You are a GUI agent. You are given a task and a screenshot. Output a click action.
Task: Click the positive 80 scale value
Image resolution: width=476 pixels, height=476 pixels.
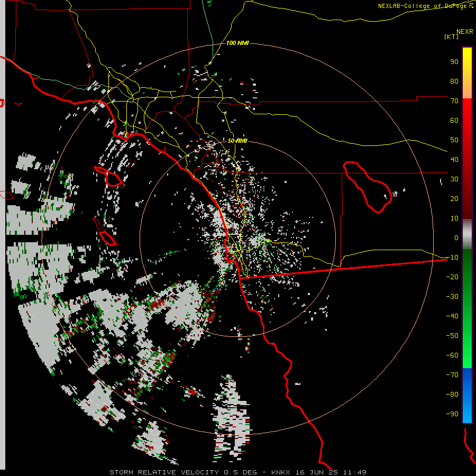tap(454, 81)
